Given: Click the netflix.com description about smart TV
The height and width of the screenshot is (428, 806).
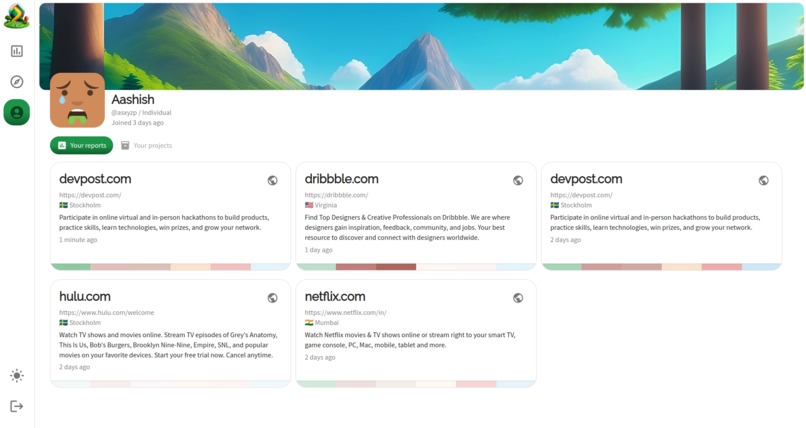Looking at the screenshot, I should (410, 340).
